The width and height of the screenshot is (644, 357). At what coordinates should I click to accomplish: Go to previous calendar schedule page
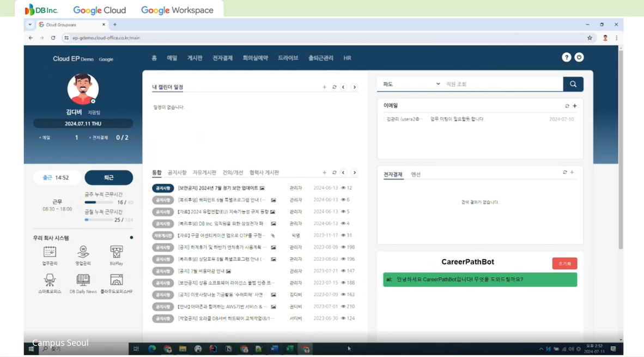pyautogui.click(x=343, y=87)
